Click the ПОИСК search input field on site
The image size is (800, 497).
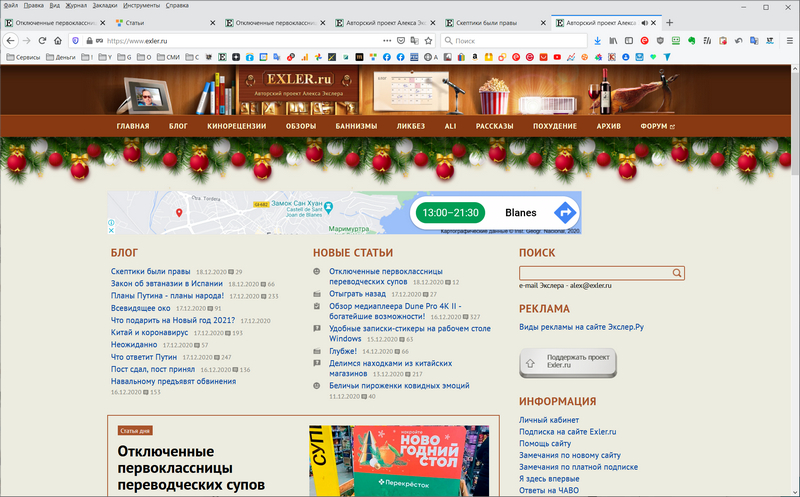(x=594, y=272)
